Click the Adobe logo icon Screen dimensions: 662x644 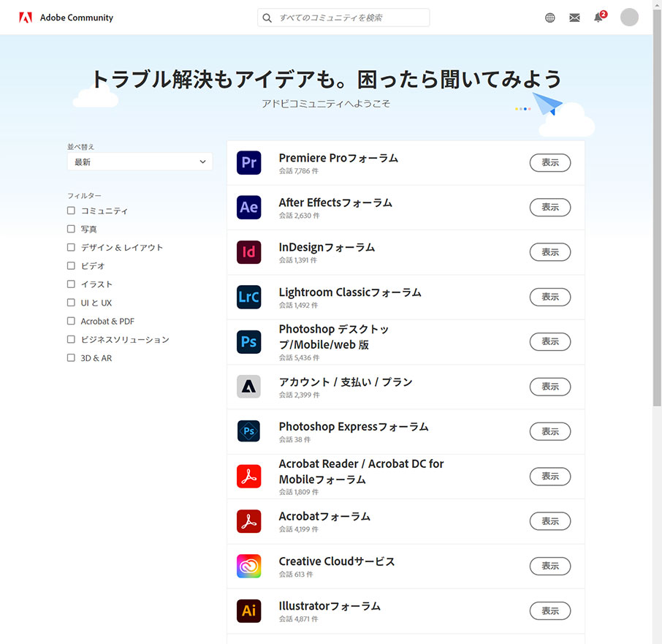click(26, 18)
